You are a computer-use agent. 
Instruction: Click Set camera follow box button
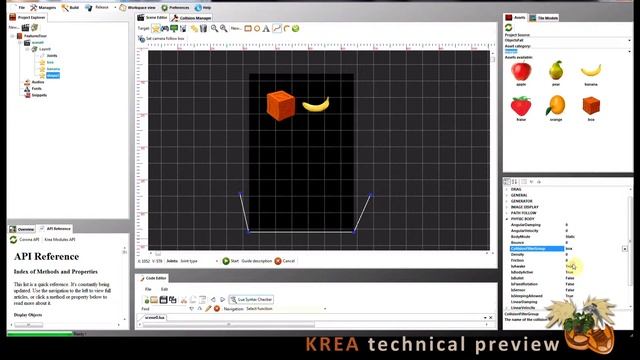(x=161, y=38)
